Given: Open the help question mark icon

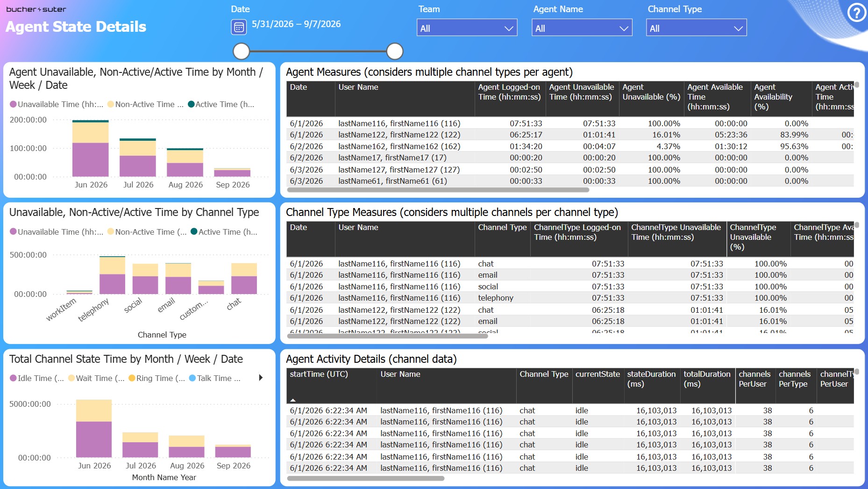Looking at the screenshot, I should [857, 13].
